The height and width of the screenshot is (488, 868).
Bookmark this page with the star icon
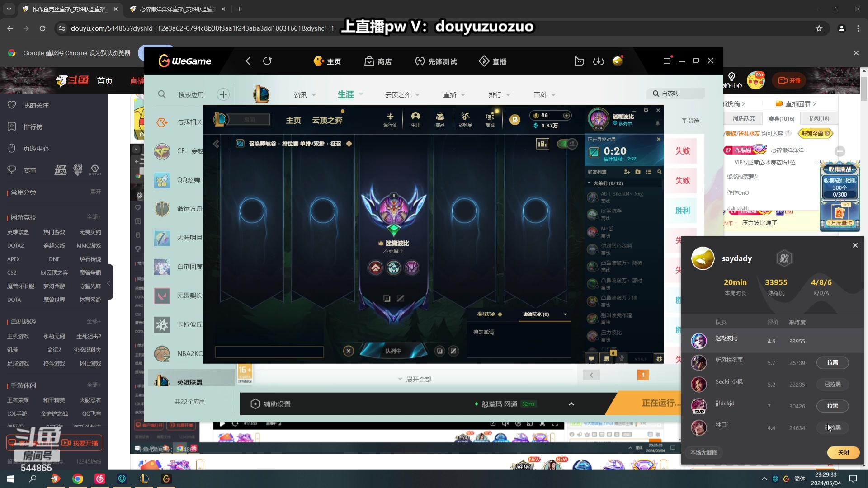[819, 28]
